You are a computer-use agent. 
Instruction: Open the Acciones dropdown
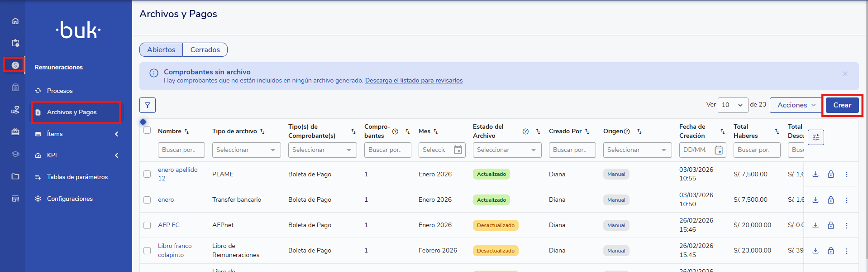coord(796,105)
